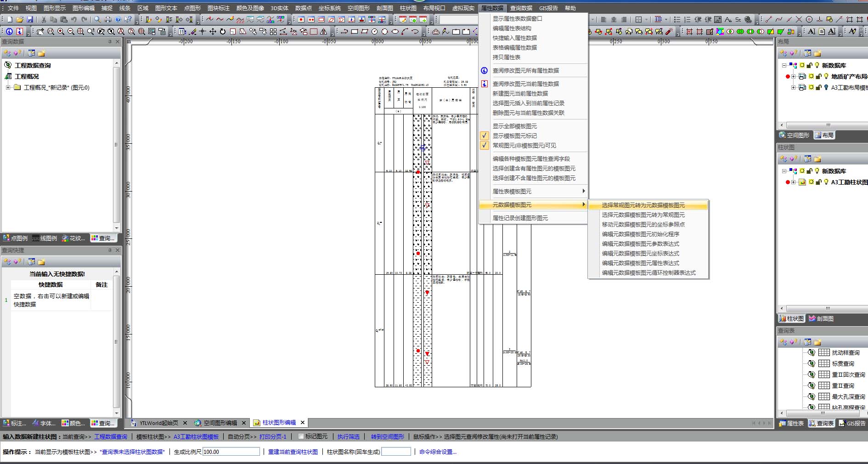Screen dimensions: 868x464
Task: Select the pan hand tool icon
Action: point(40,31)
